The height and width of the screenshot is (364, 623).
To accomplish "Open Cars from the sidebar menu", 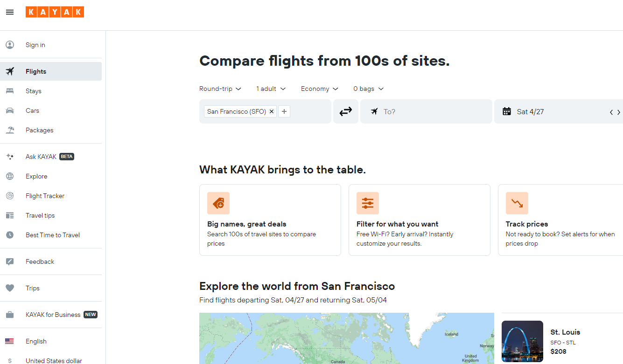I will (x=32, y=110).
